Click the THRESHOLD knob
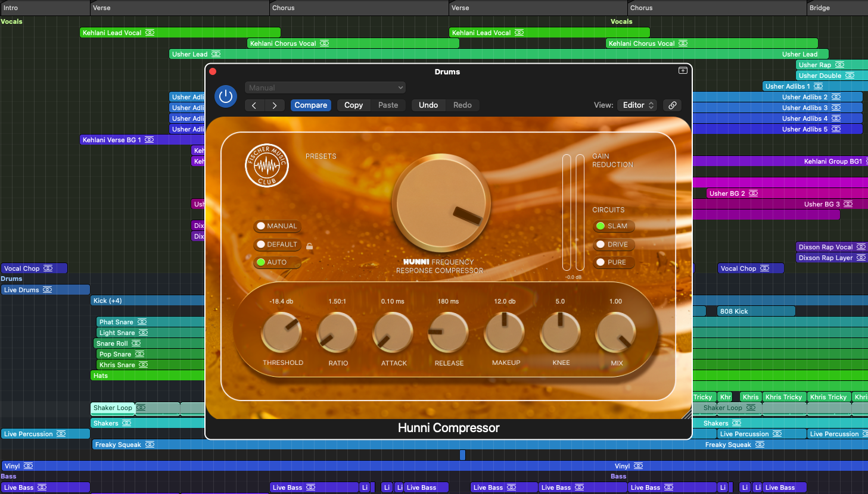The image size is (868, 494). [282, 333]
